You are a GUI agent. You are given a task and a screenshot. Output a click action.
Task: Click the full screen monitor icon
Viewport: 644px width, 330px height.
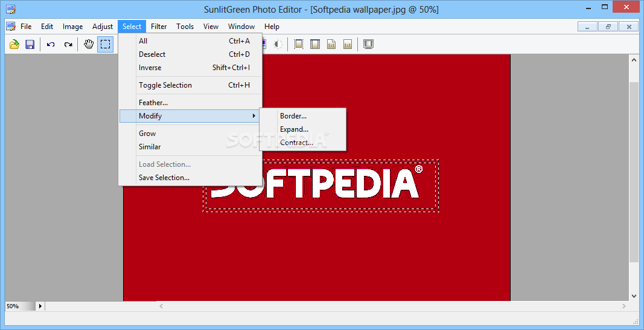[x=368, y=45]
